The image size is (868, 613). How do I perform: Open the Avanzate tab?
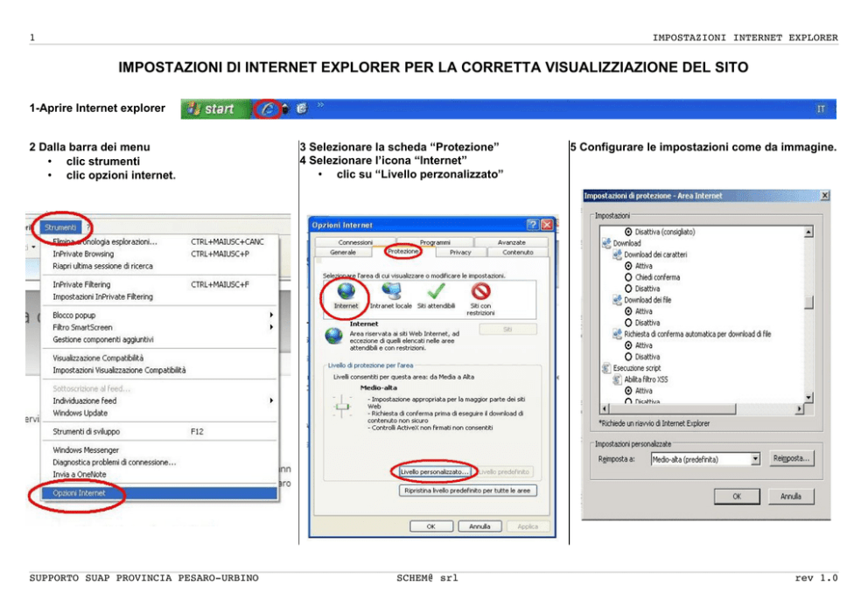(512, 242)
